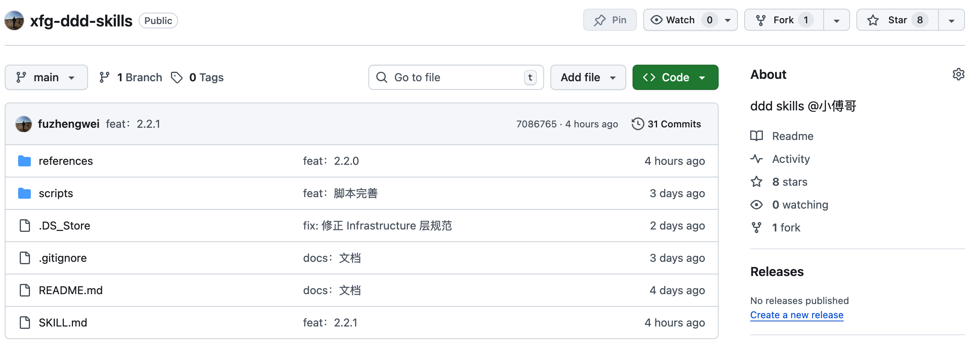Click the scripts folder icon
The width and height of the screenshot is (980, 347).
point(24,193)
